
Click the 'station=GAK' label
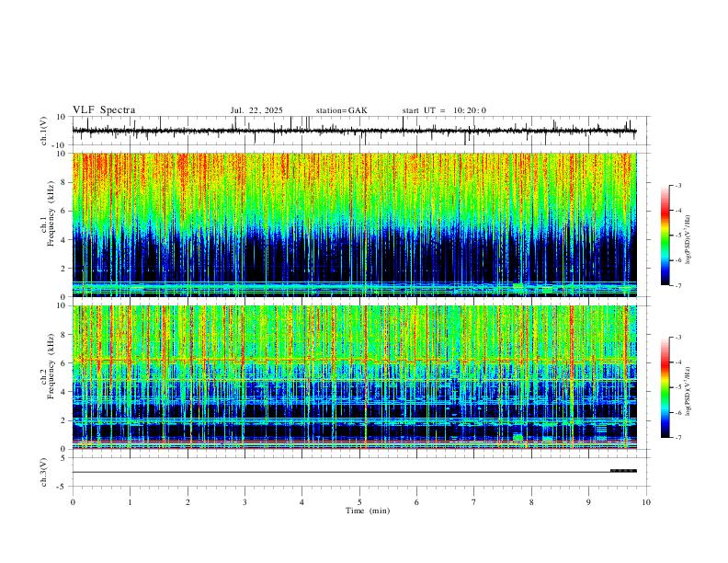pos(342,110)
